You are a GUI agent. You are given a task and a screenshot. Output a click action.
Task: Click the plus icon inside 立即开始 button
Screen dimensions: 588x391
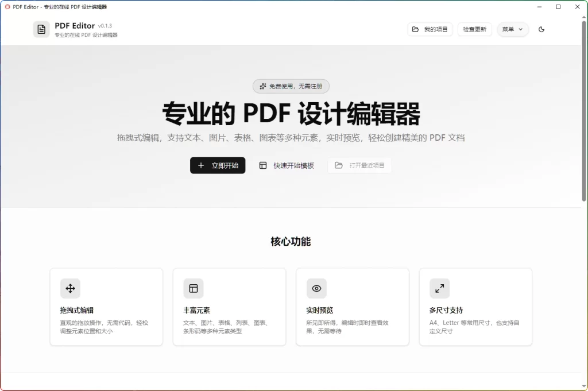[x=201, y=165]
